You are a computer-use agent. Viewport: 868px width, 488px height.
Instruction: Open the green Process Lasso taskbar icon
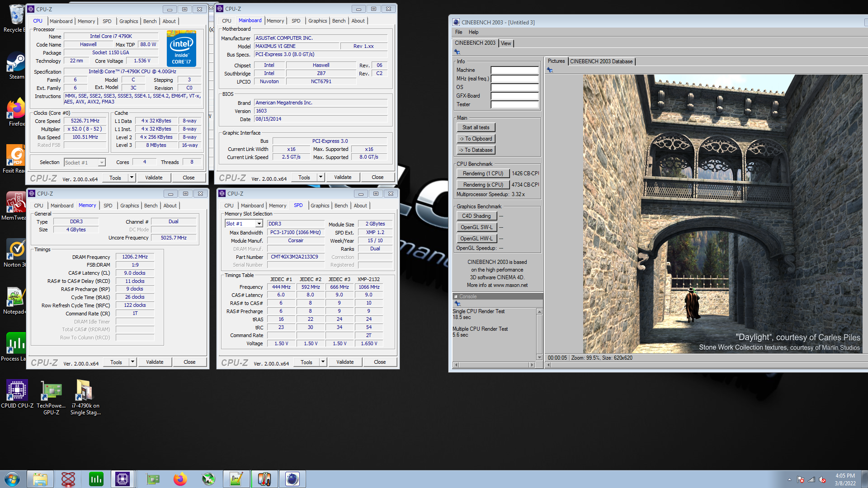coord(96,479)
